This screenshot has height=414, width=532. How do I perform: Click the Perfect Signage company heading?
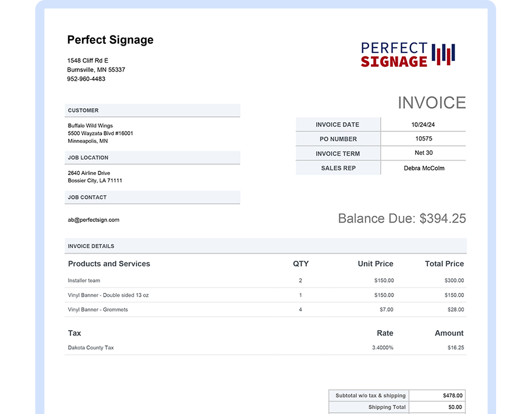click(x=110, y=40)
